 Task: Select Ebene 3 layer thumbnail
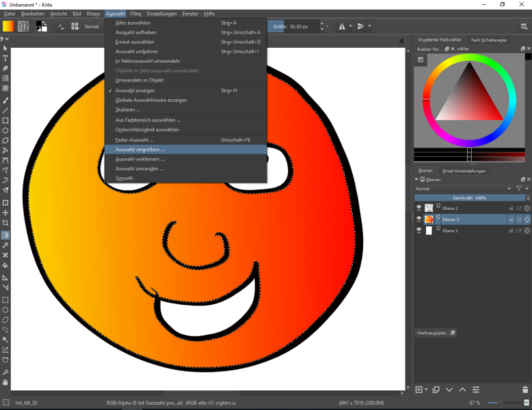click(429, 219)
